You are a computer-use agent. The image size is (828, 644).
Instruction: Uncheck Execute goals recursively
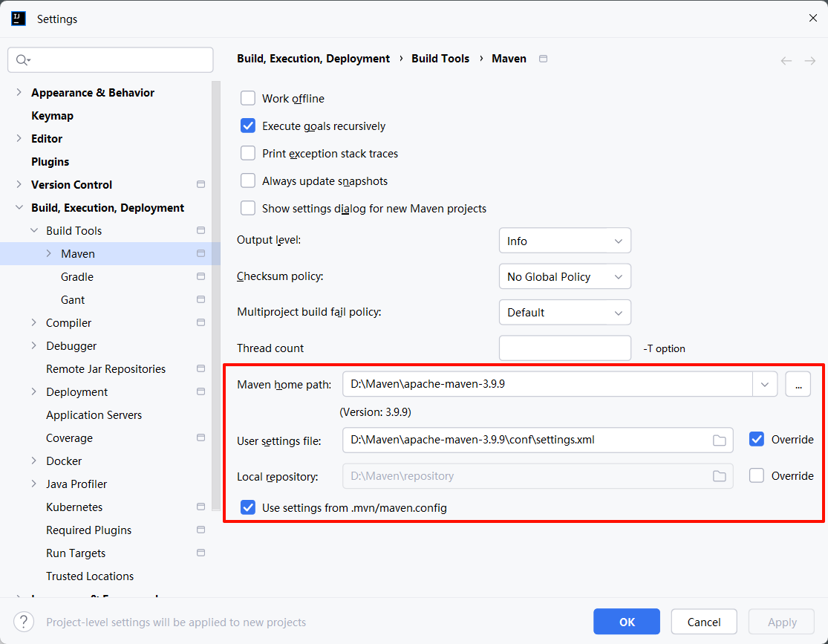coord(248,126)
